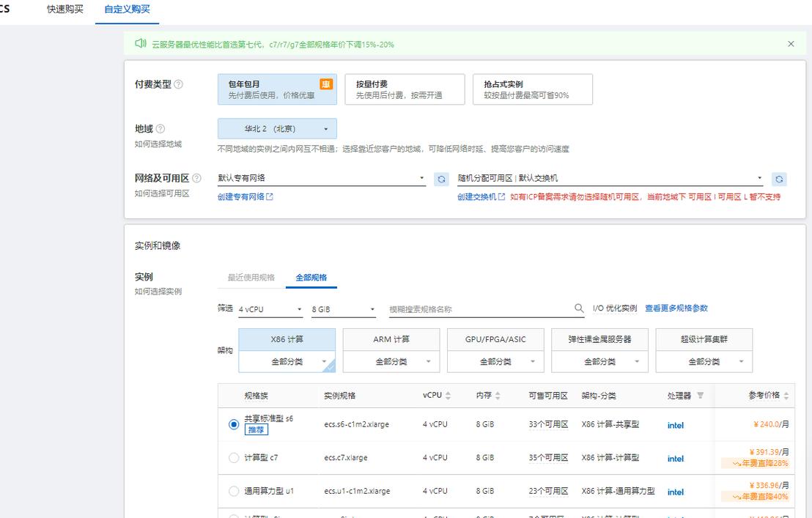Click the 23个可用区 zones cell
Image resolution: width=812 pixels, height=518 pixels.
pyautogui.click(x=548, y=491)
